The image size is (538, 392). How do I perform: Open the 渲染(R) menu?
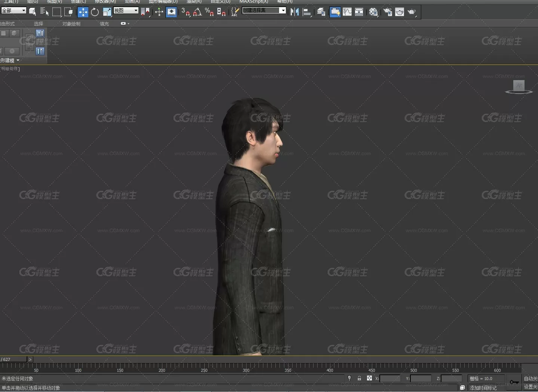(194, 1)
